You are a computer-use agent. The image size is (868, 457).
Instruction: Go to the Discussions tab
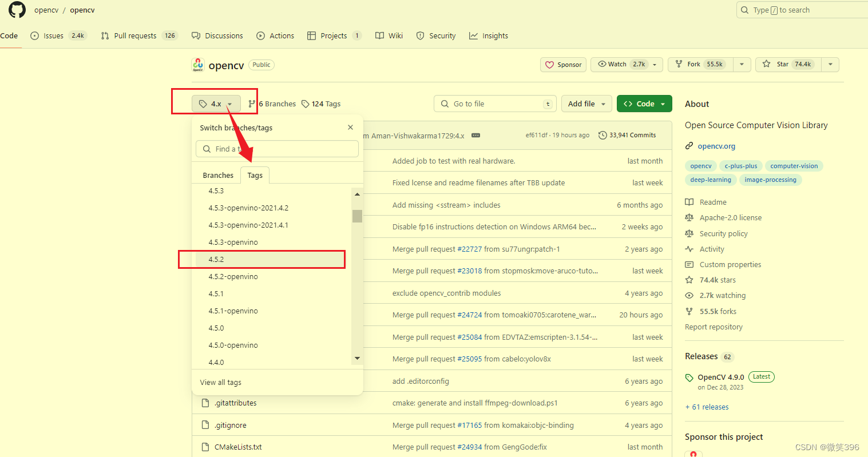tap(217, 35)
